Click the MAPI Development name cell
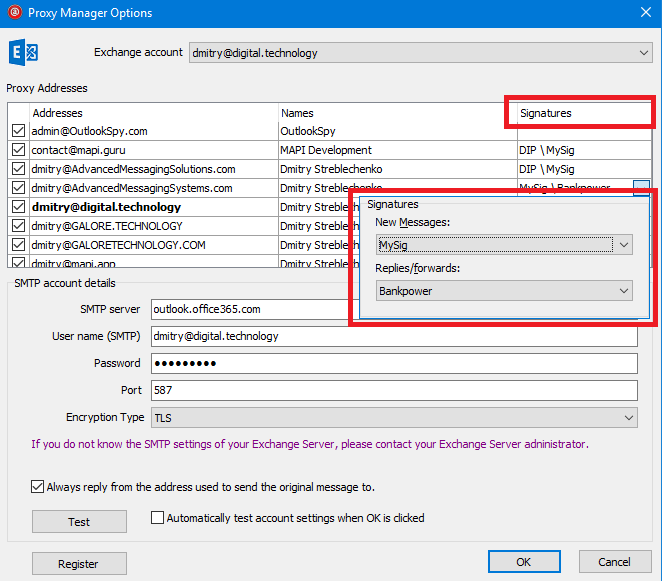662x581 pixels. click(326, 150)
